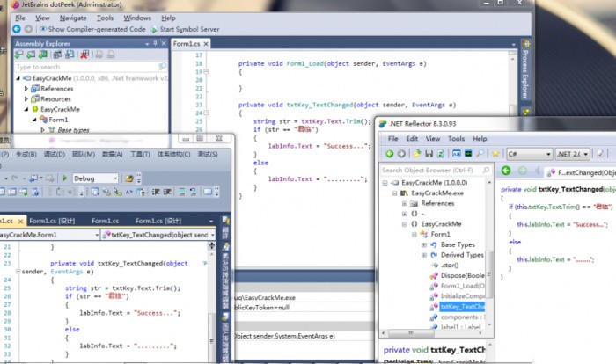Click first Assembly Explorer toolbar open icon
616x364 pixels.
tap(18, 55)
